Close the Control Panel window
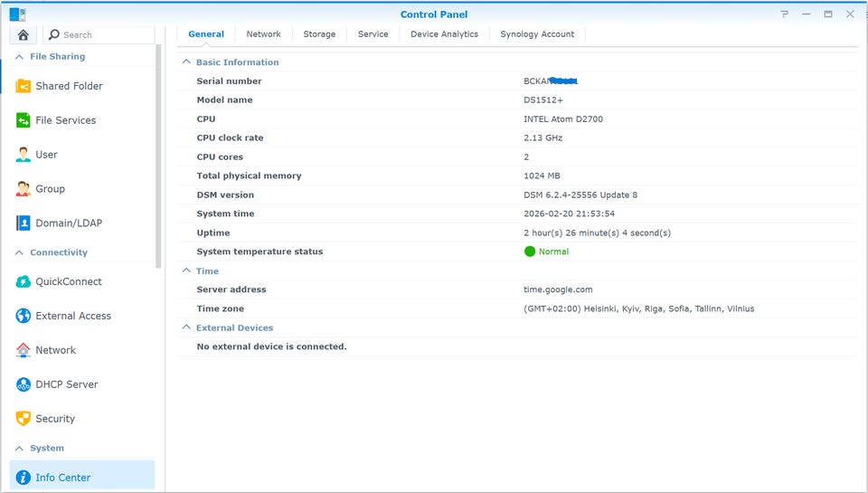Screen dimensions: 868x493 [x=850, y=14]
